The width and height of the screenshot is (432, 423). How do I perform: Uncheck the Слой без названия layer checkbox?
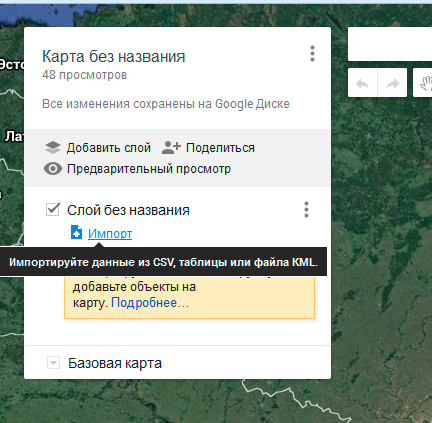point(53,210)
